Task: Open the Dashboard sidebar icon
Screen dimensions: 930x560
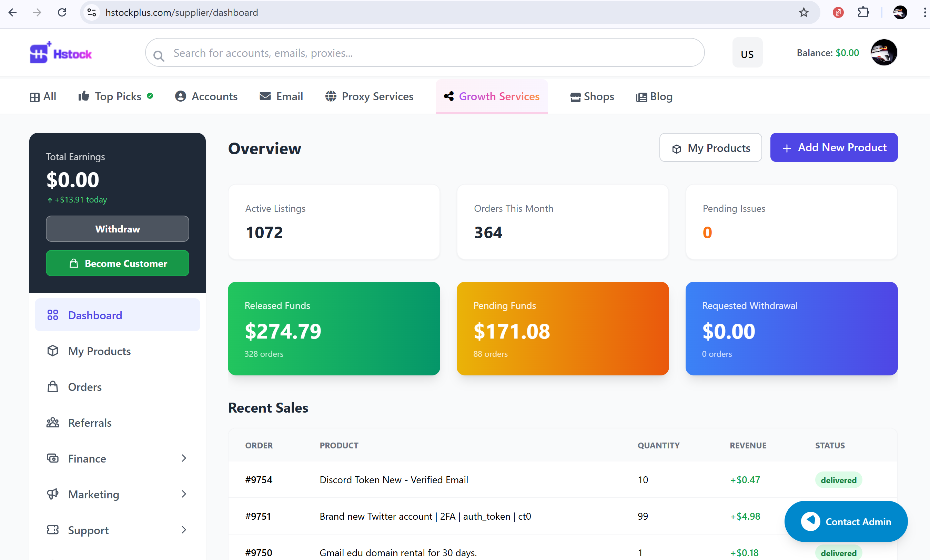Action: pyautogui.click(x=53, y=315)
